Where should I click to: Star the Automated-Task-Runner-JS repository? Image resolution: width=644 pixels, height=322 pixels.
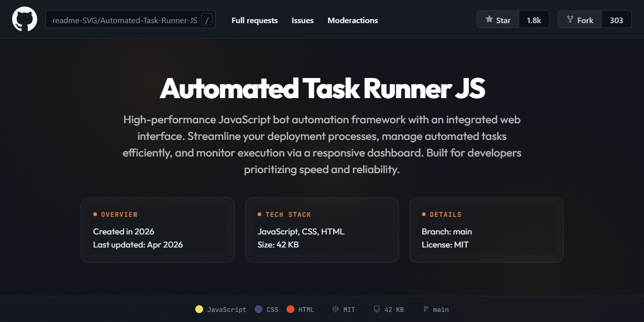[498, 19]
